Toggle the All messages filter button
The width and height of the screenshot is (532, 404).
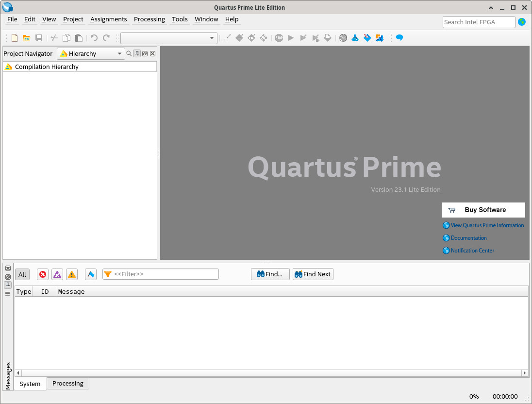22,274
